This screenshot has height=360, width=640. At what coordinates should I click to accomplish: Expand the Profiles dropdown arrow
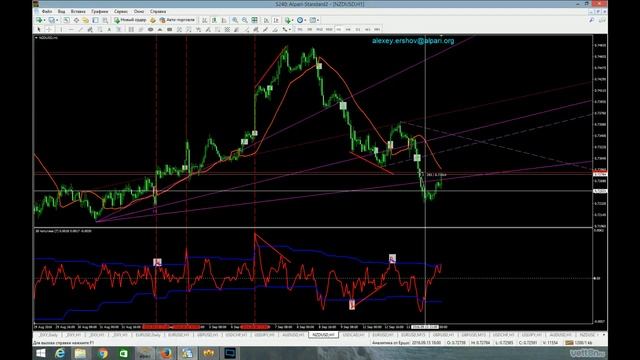click(x=57, y=20)
